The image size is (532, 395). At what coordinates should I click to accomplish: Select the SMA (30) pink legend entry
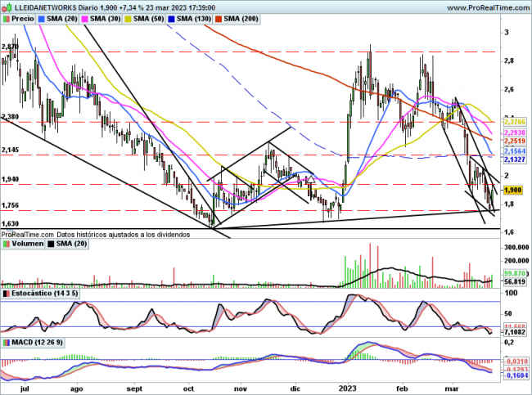[101, 19]
